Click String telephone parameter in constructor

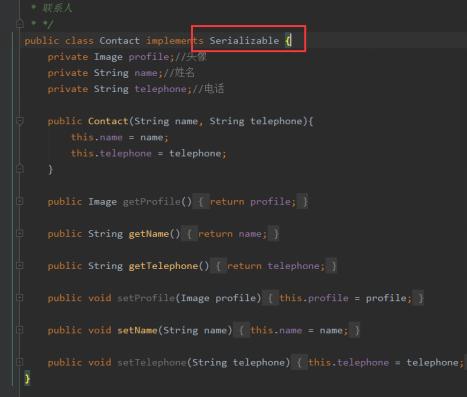(x=256, y=121)
